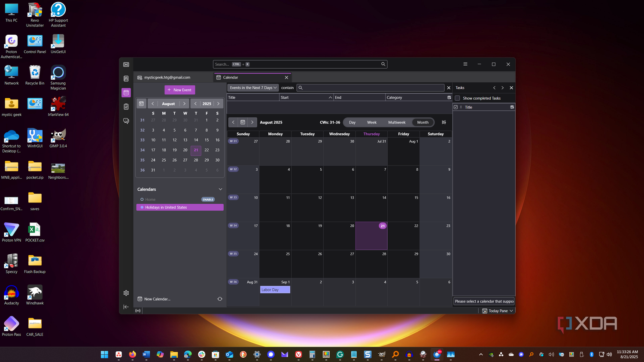Go to previous month in mini calendar
Viewport: 644px width, 362px height.
152,104
